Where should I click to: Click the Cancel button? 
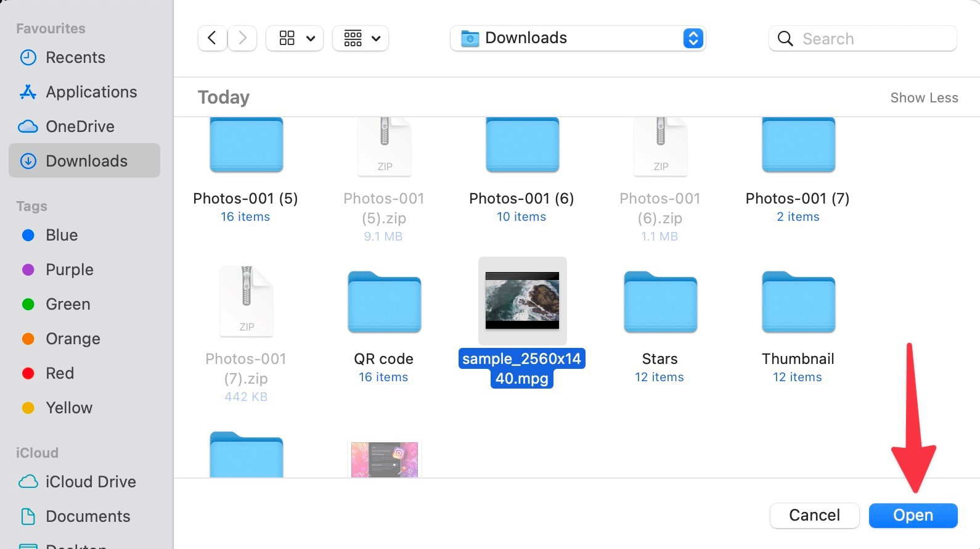point(814,515)
